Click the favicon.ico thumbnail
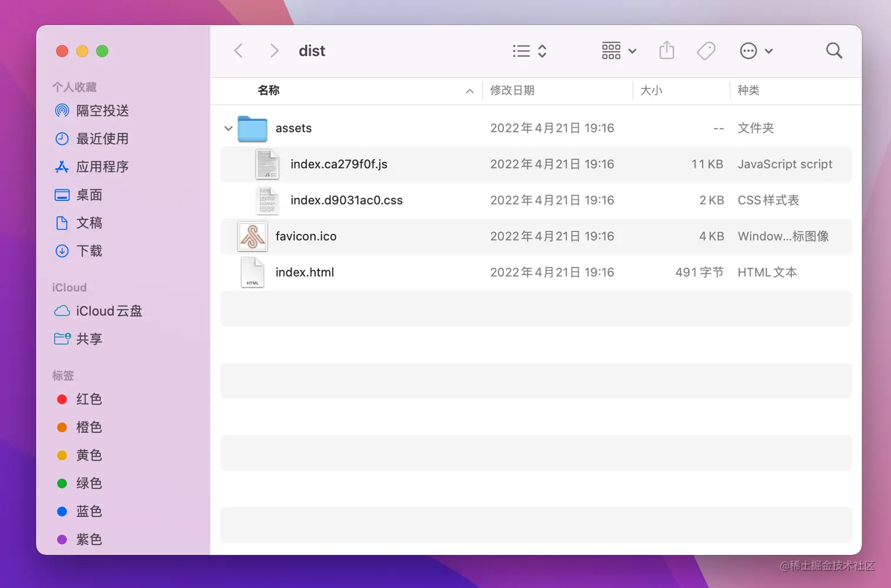Image resolution: width=891 pixels, height=588 pixels. [252, 236]
